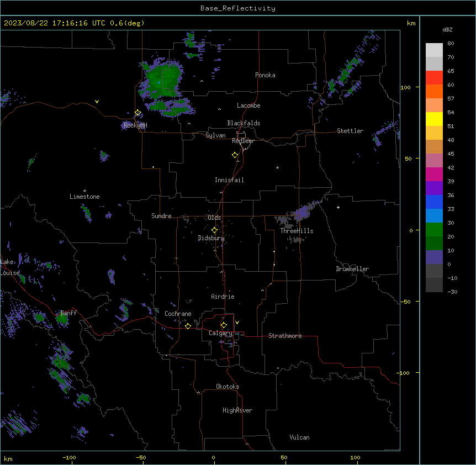Click the yellow diamond marker near RockyMH
The width and height of the screenshot is (476, 465).
[x=138, y=113]
